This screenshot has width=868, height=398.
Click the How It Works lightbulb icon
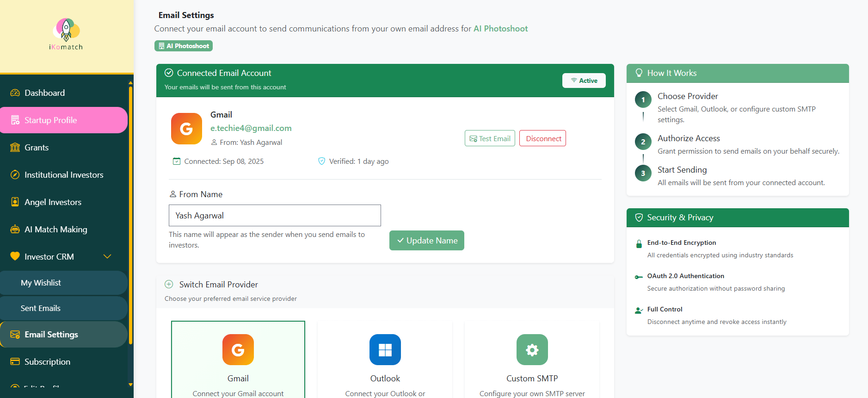point(639,73)
